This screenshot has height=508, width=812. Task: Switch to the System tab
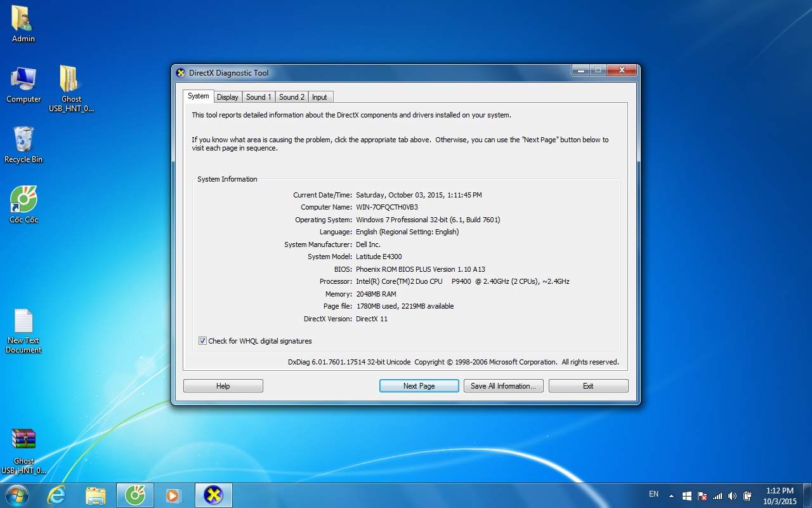coord(198,96)
